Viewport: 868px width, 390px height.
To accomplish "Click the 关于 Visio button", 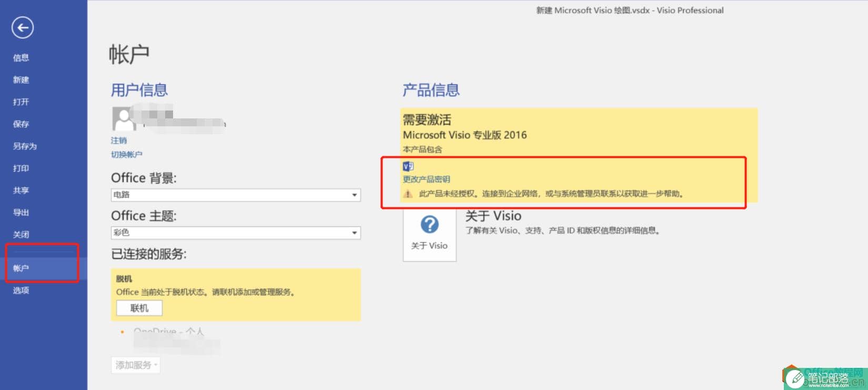I will tap(430, 235).
